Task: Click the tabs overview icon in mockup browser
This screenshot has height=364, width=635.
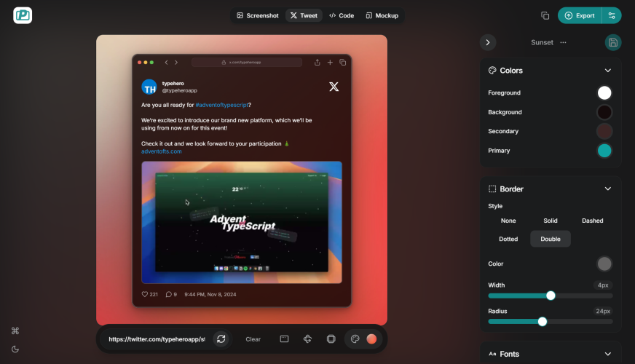Action: coord(342,63)
